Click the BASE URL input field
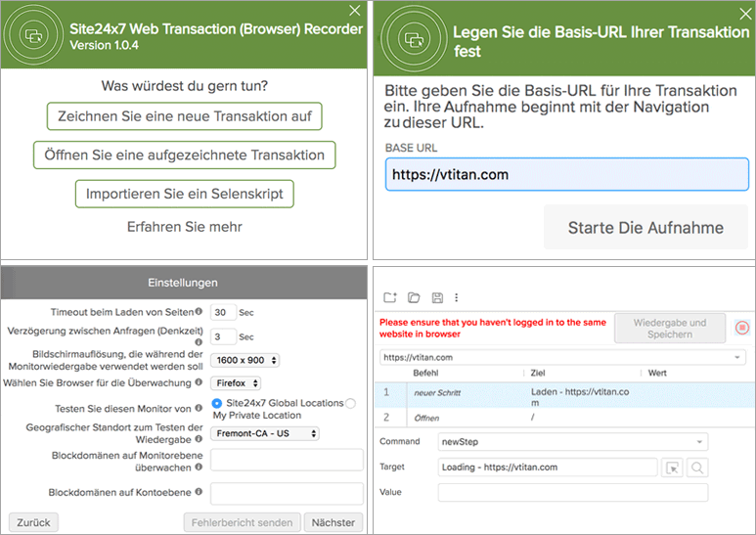756x535 pixels. click(x=567, y=174)
